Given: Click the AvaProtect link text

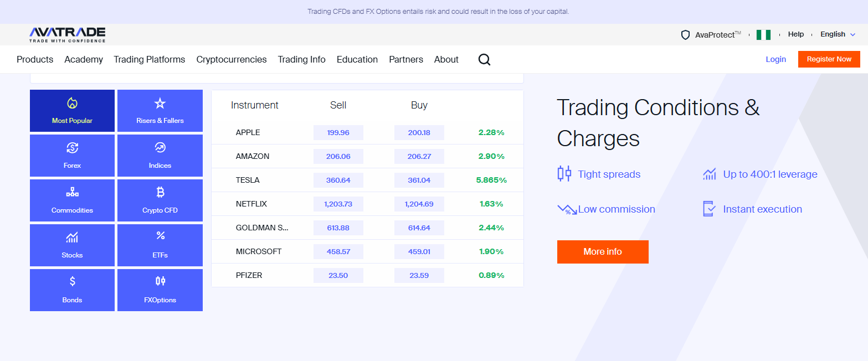Looking at the screenshot, I should 718,35.
